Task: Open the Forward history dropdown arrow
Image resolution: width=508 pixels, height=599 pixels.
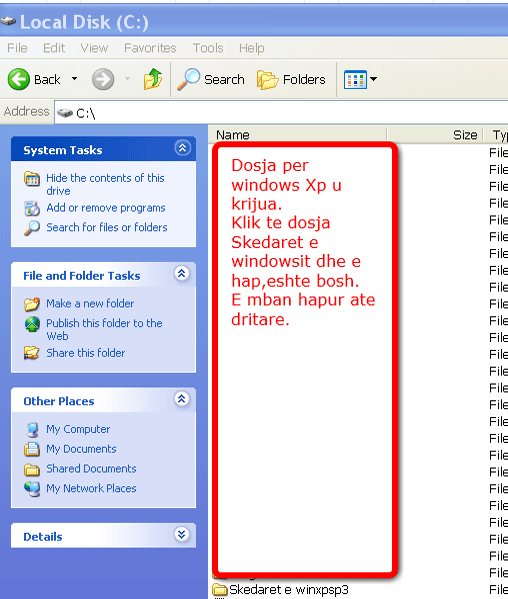Action: (127, 79)
